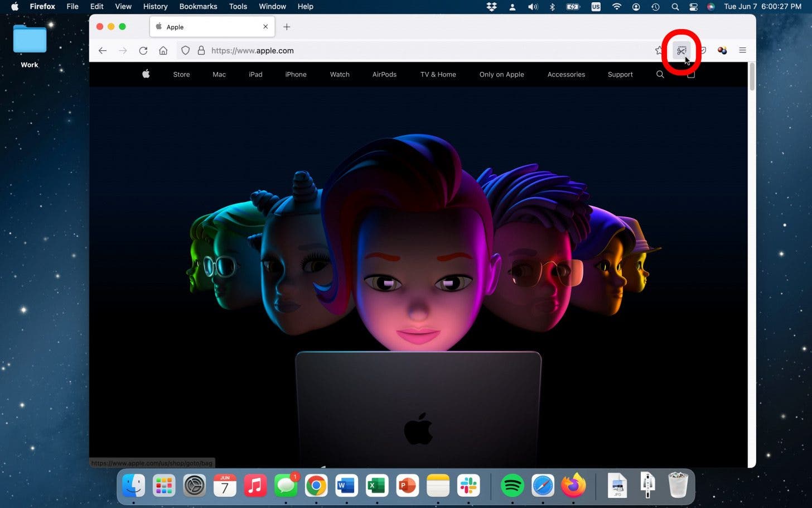Viewport: 812px width, 508px height.
Task: Navigate to the Support link
Action: (620, 74)
